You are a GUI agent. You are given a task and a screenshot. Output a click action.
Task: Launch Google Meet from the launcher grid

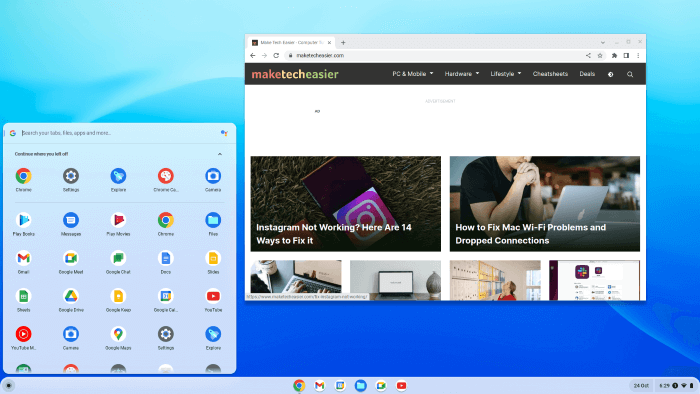pos(71,258)
